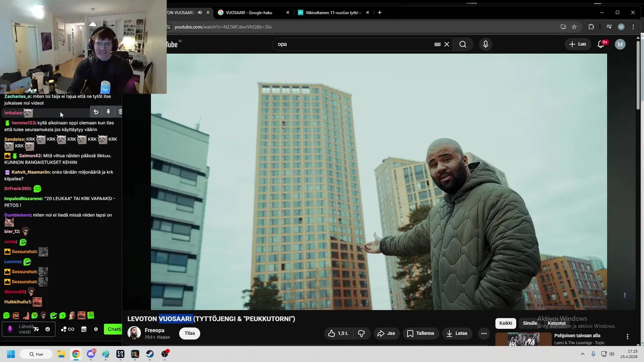Click the purple microphone in chat input
644x362 pixels.
pyautogui.click(x=10, y=329)
